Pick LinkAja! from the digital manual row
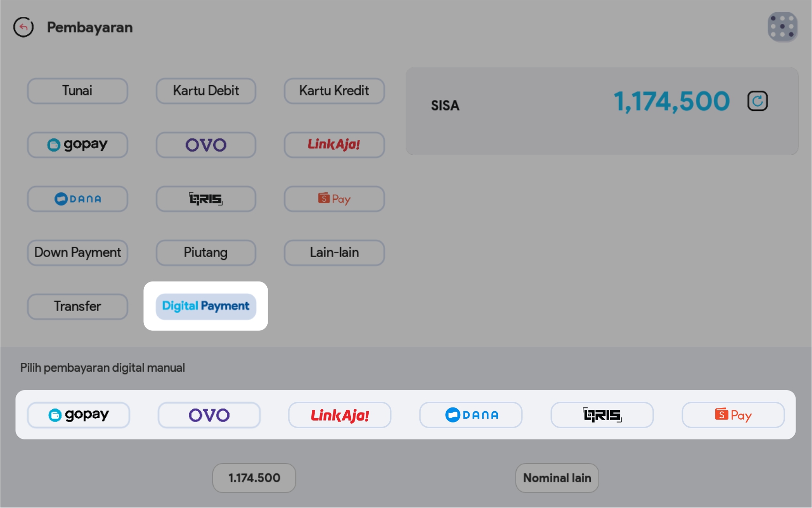The width and height of the screenshot is (812, 508). pyautogui.click(x=340, y=415)
